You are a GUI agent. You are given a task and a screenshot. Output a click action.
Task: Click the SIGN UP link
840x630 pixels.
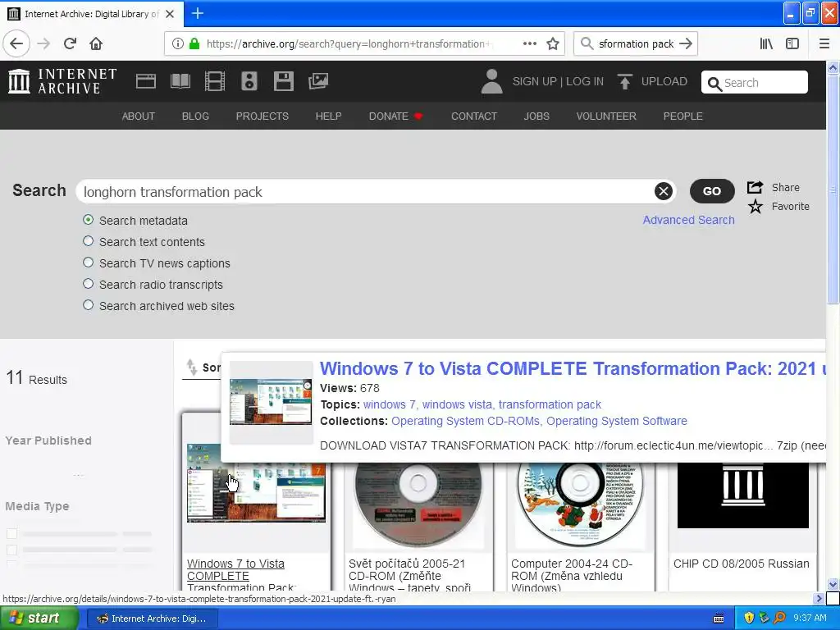[534, 81]
